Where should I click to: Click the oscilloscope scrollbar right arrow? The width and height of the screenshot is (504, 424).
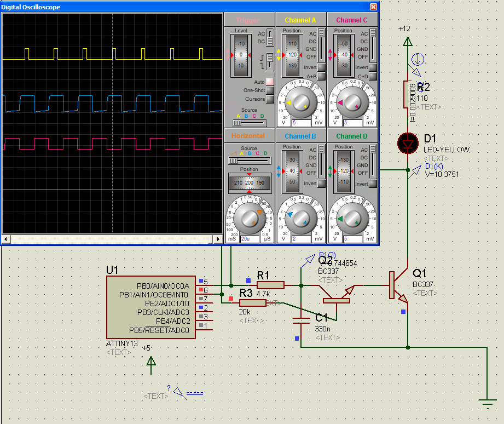[218, 239]
